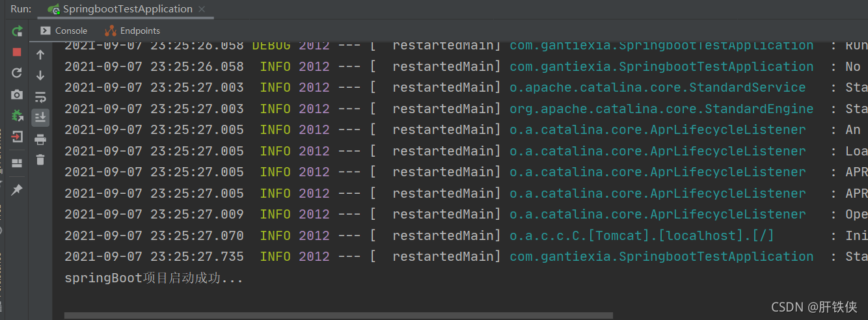
Task: Clear all console output with trash icon
Action: (40, 159)
